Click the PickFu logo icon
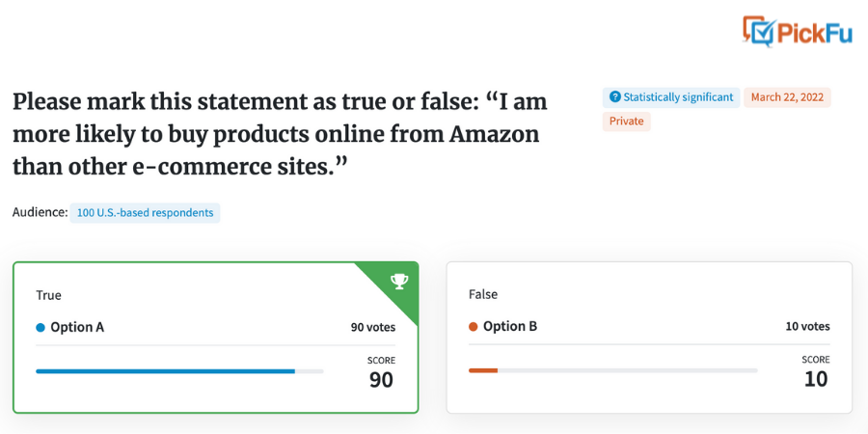 758,31
